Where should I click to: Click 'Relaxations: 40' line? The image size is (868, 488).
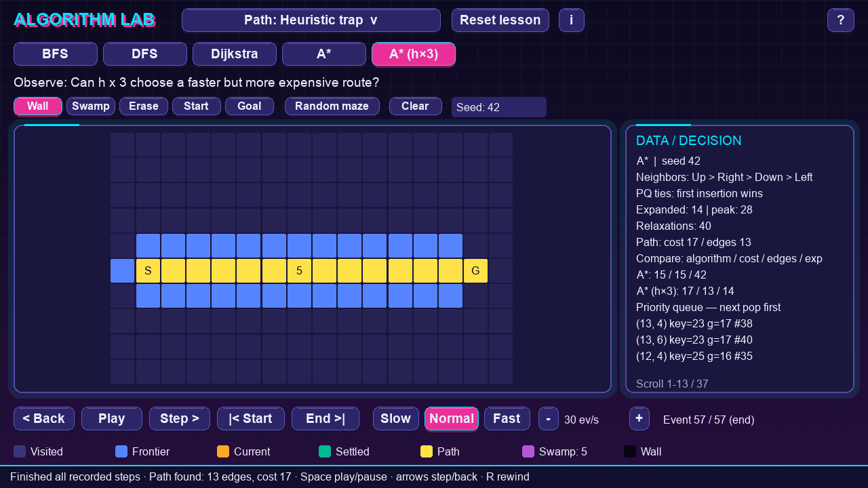[673, 226]
